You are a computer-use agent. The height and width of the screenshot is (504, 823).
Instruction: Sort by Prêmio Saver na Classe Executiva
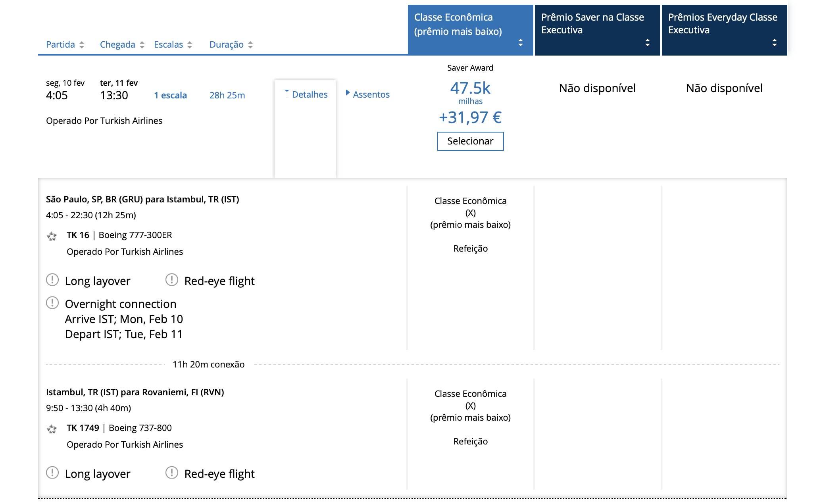(x=597, y=30)
